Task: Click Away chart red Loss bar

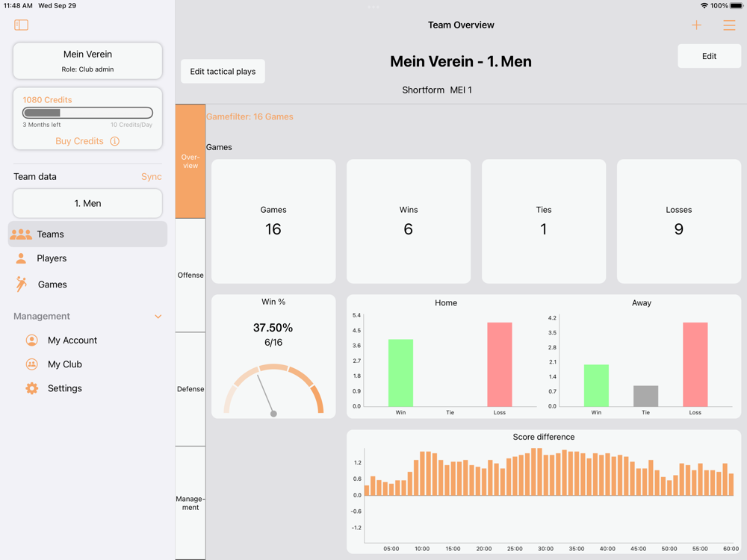Action: pyautogui.click(x=695, y=364)
